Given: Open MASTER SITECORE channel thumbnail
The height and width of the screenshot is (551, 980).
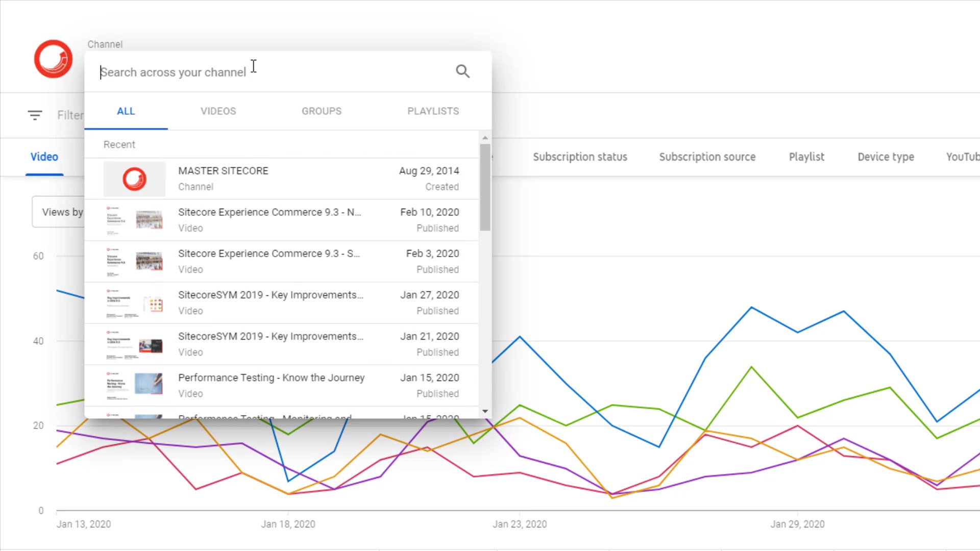Looking at the screenshot, I should (x=134, y=179).
